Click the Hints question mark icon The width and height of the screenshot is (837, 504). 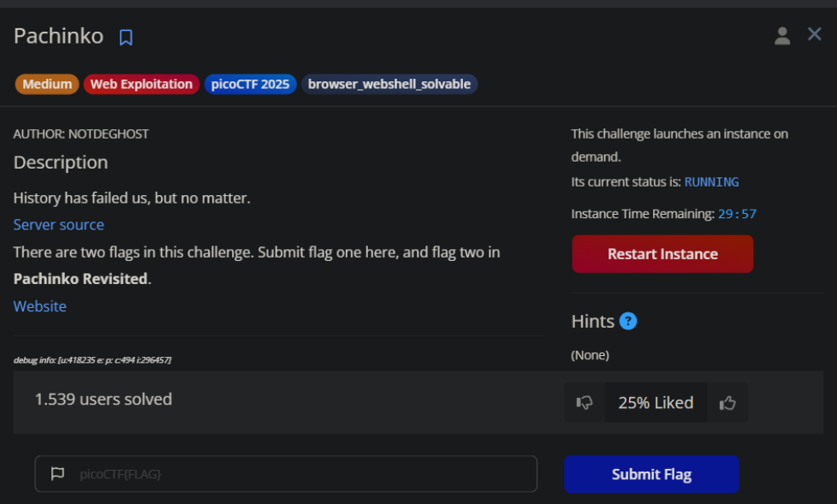click(628, 322)
